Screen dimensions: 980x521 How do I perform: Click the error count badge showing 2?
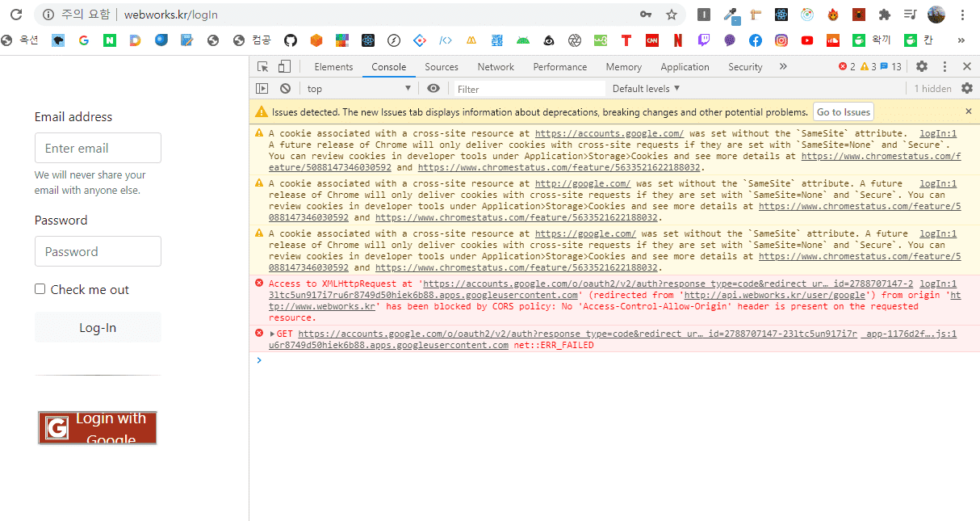(x=847, y=67)
